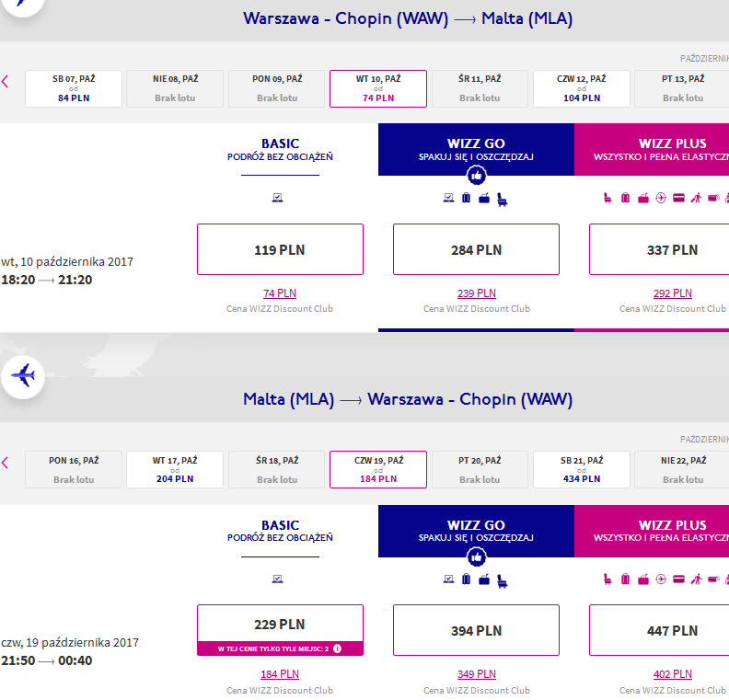729x700 pixels.
Task: Choose outbound WIZZ GO fare 284 PLN
Action: (x=476, y=249)
